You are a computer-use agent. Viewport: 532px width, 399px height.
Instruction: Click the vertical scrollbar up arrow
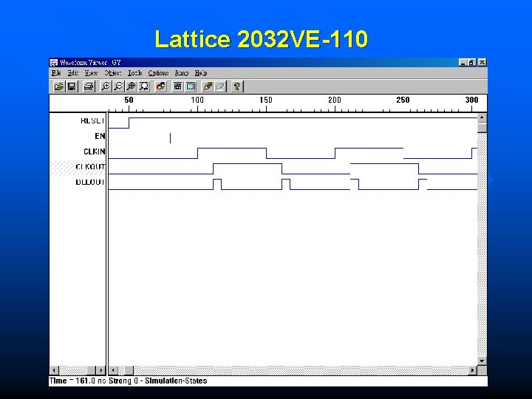[x=482, y=118]
